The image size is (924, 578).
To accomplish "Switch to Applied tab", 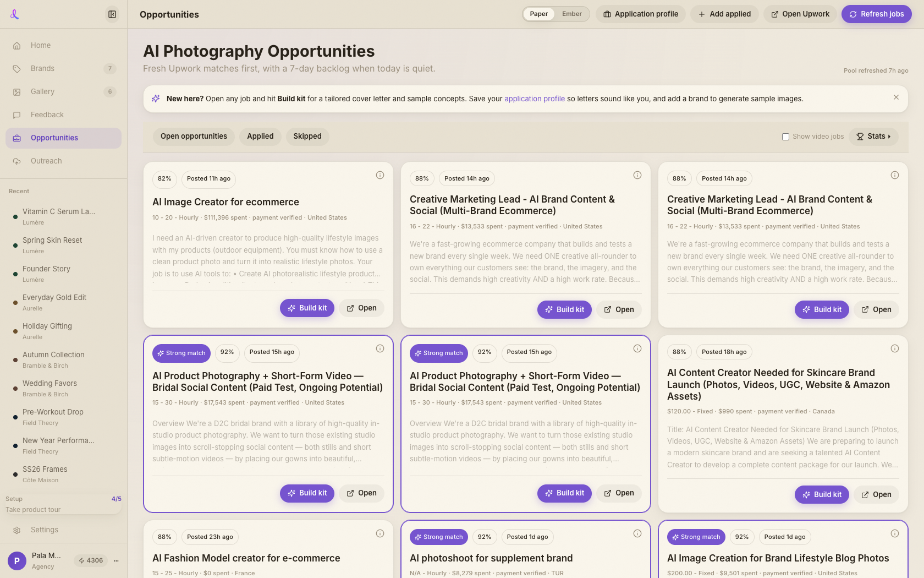I will (260, 137).
